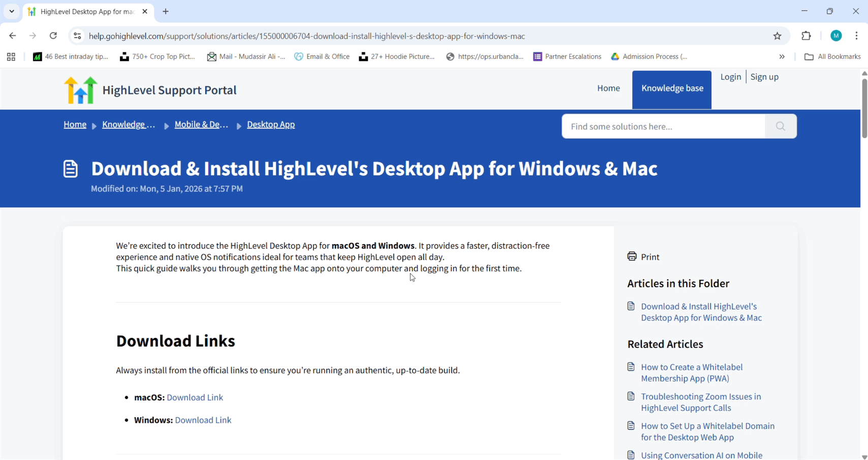The image size is (868, 460).
Task: Click icon beside 'How to Create a Whitelabel' article
Action: [631, 366]
